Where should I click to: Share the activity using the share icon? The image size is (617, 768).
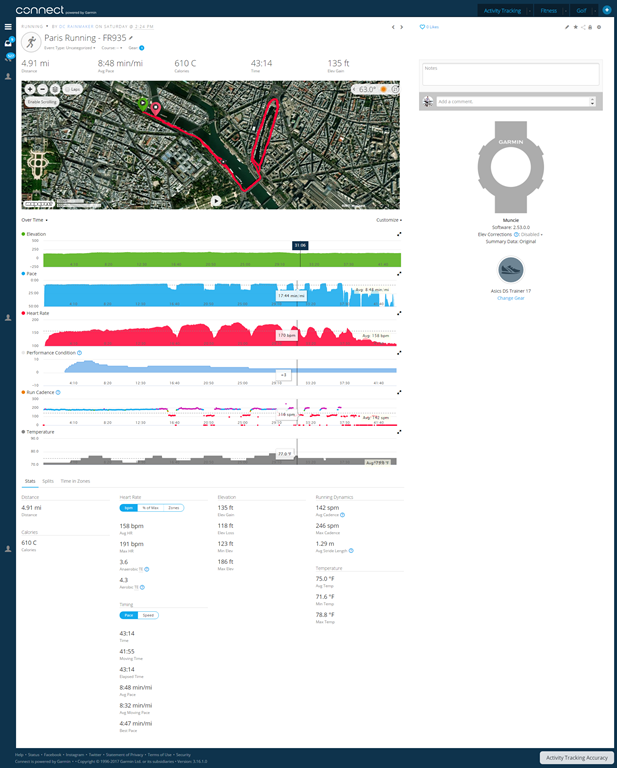[x=583, y=27]
